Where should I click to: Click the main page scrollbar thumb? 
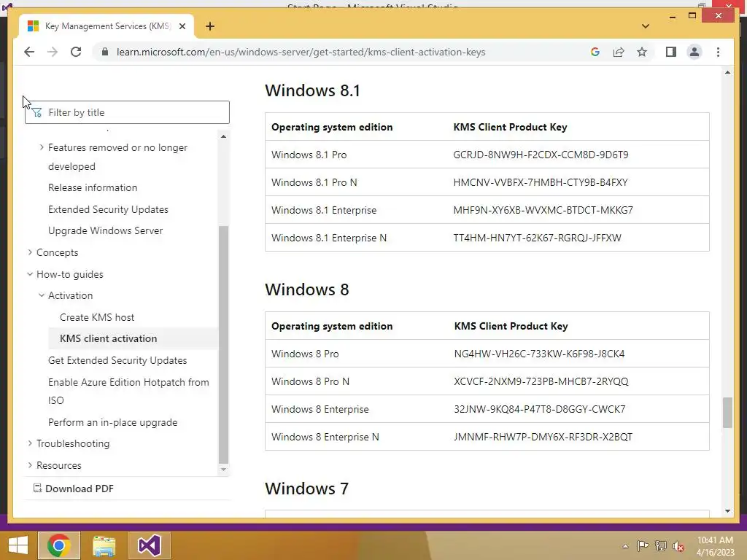pyautogui.click(x=727, y=413)
